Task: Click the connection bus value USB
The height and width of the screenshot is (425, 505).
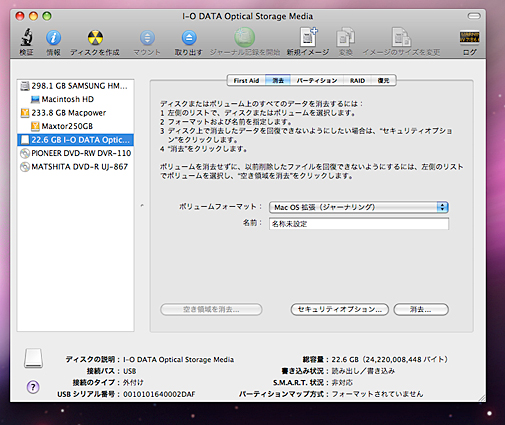Action: point(129,371)
